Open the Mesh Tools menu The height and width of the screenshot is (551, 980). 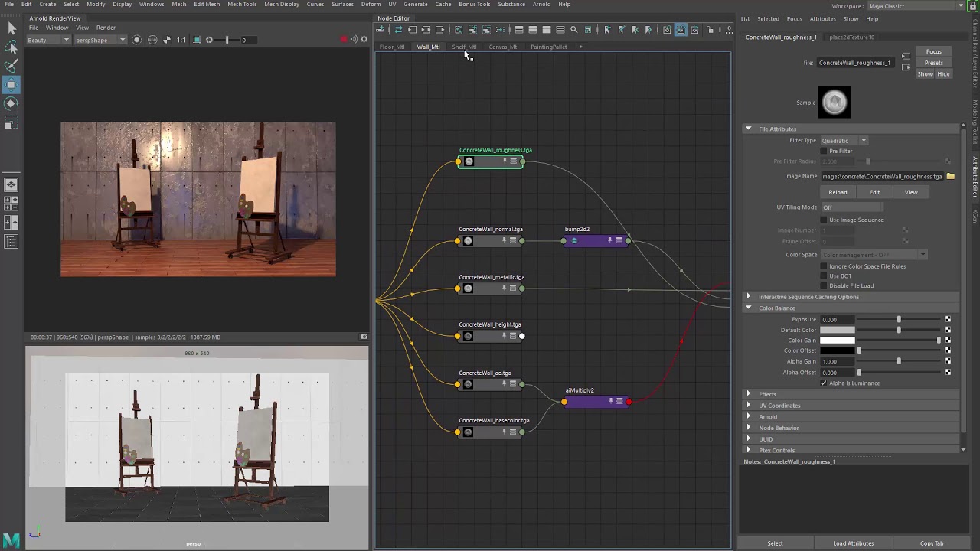coord(242,5)
